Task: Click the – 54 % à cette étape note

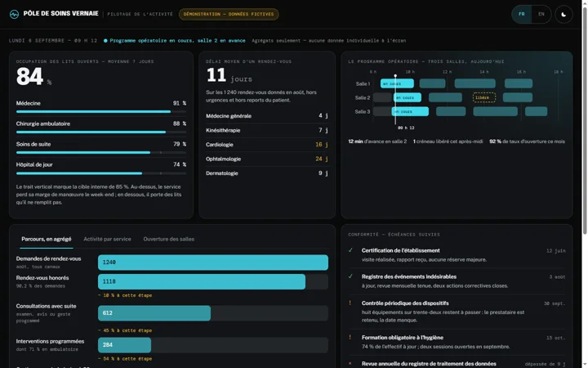Action: pos(125,359)
